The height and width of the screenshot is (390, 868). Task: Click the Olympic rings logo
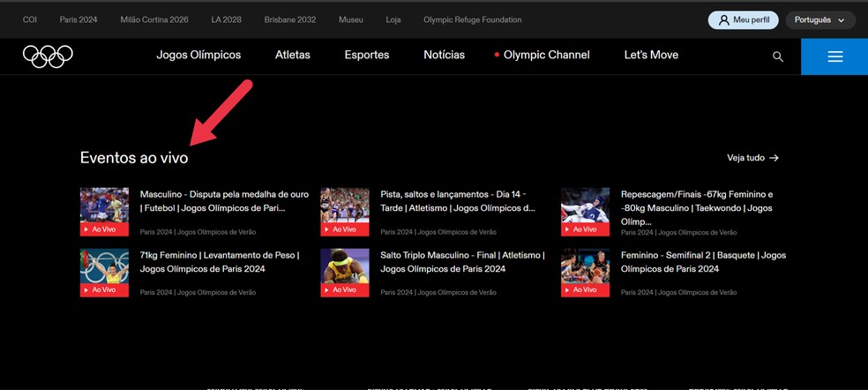tap(48, 56)
